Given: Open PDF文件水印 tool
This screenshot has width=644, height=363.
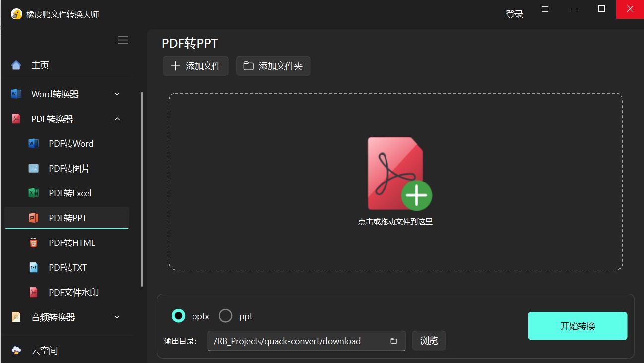Looking at the screenshot, I should 67,293.
